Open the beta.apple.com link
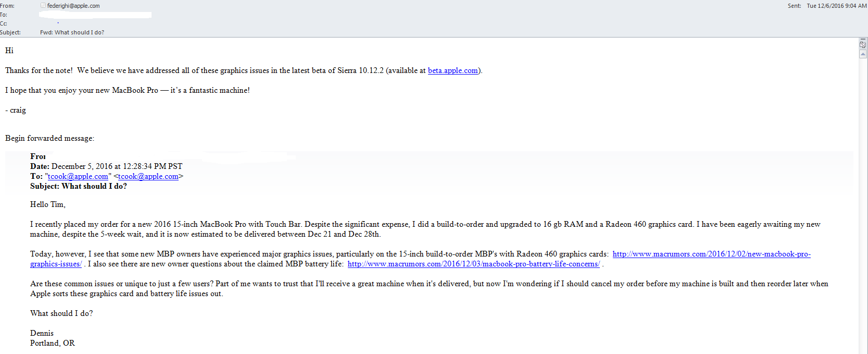This screenshot has width=868, height=354. (452, 70)
